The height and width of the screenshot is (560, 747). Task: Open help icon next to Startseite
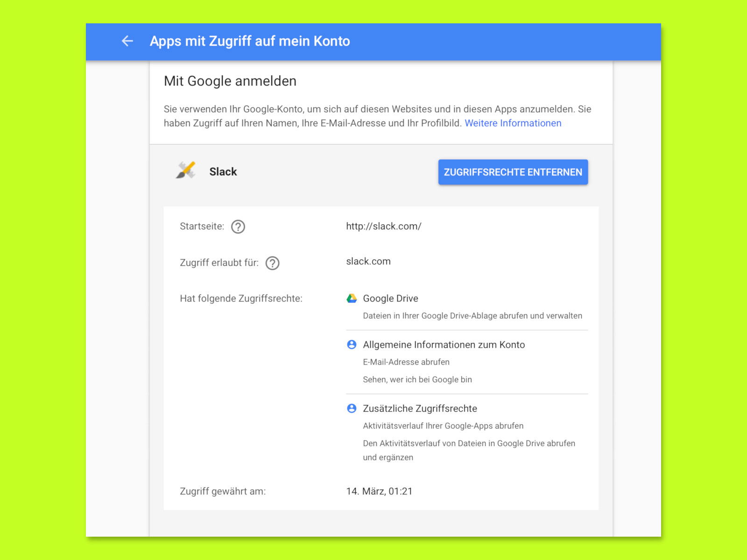click(238, 227)
